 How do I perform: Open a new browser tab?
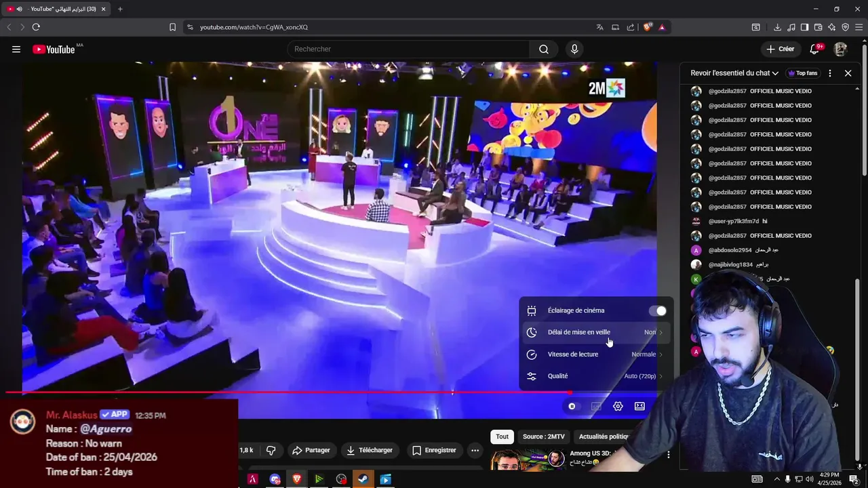pyautogui.click(x=120, y=9)
